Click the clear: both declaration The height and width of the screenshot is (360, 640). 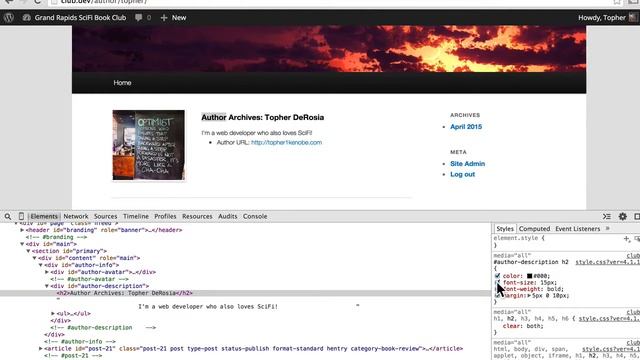tap(523, 326)
